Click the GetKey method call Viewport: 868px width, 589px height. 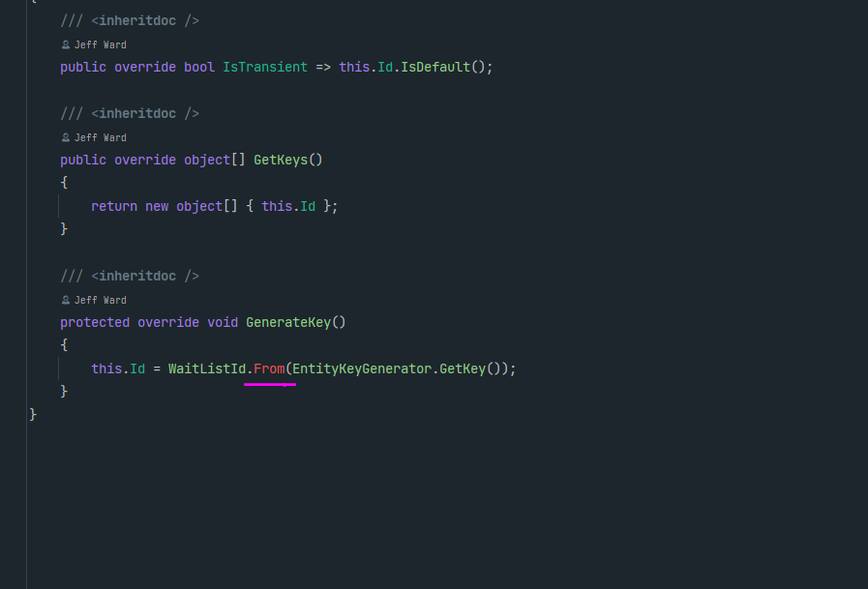click(464, 368)
